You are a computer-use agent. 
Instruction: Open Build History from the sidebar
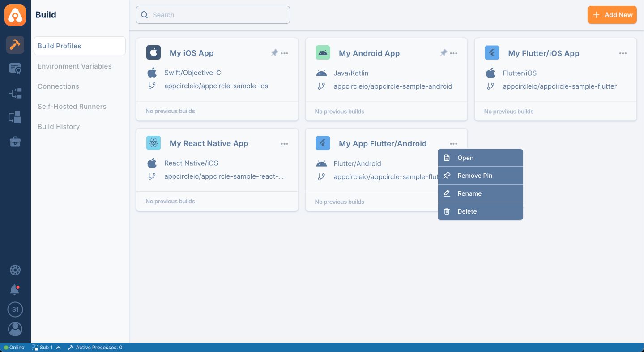59,127
